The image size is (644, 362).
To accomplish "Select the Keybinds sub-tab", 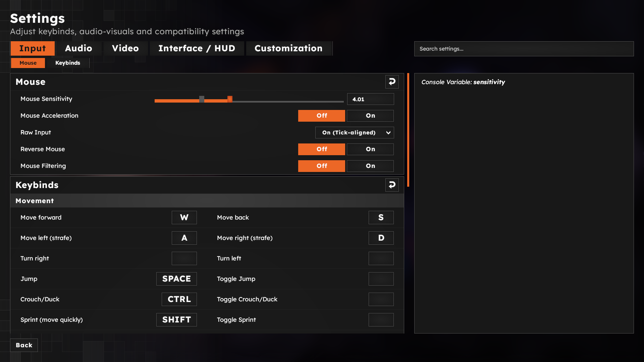I will 68,63.
